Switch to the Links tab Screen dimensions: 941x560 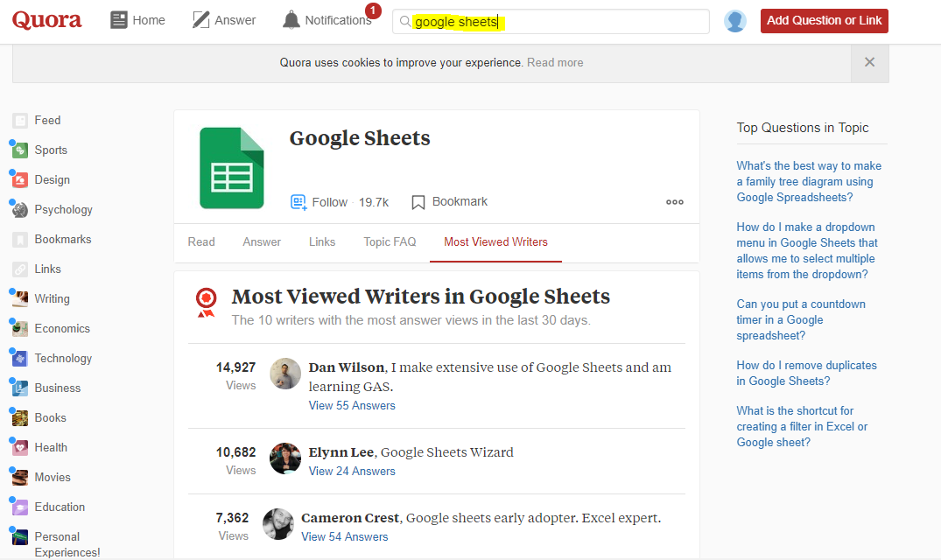tap(322, 242)
